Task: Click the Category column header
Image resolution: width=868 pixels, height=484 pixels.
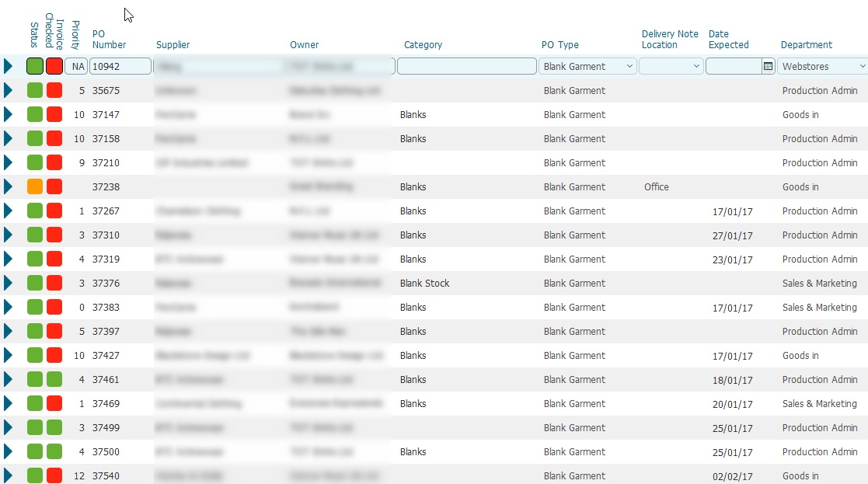Action: point(423,45)
